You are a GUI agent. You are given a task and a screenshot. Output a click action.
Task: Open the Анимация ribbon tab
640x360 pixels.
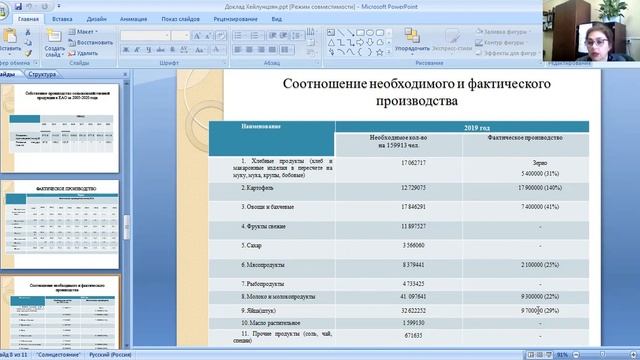coord(133,19)
